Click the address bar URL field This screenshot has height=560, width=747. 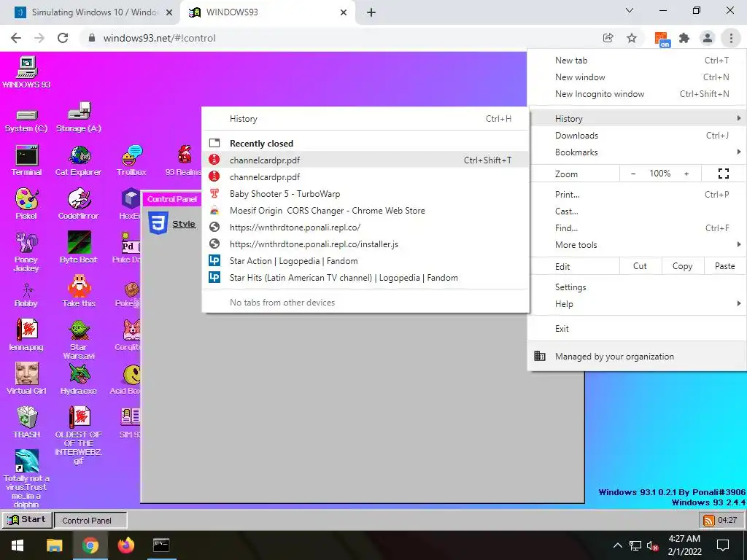(338, 38)
